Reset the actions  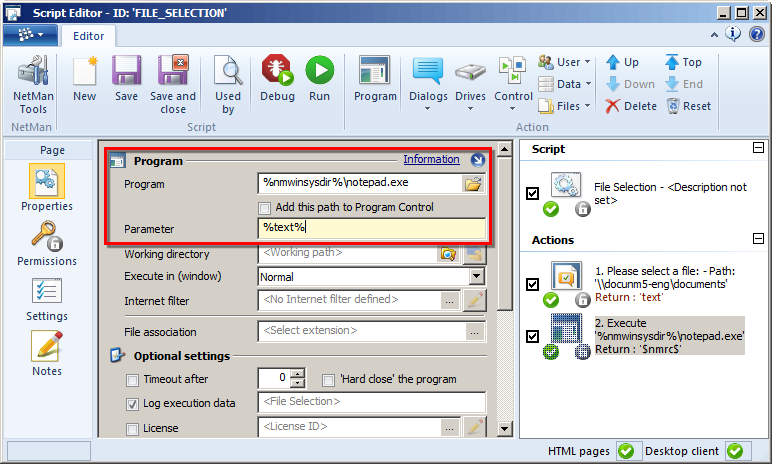pyautogui.click(x=689, y=106)
